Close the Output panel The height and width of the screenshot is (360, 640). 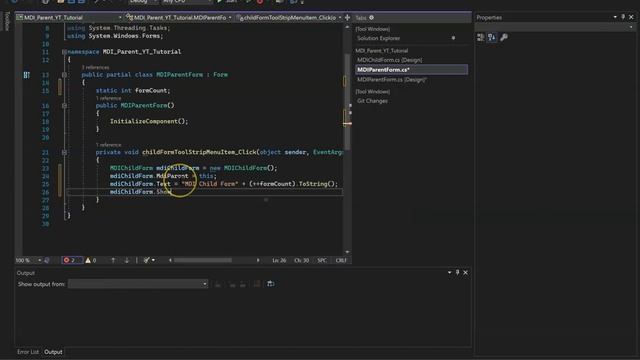pyautogui.click(x=465, y=272)
